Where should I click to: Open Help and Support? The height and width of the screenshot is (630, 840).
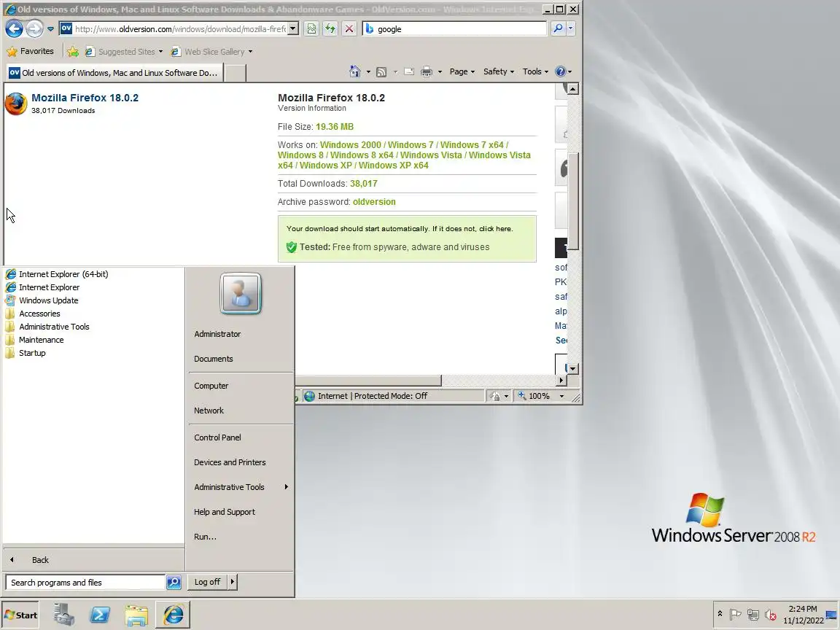tap(225, 512)
